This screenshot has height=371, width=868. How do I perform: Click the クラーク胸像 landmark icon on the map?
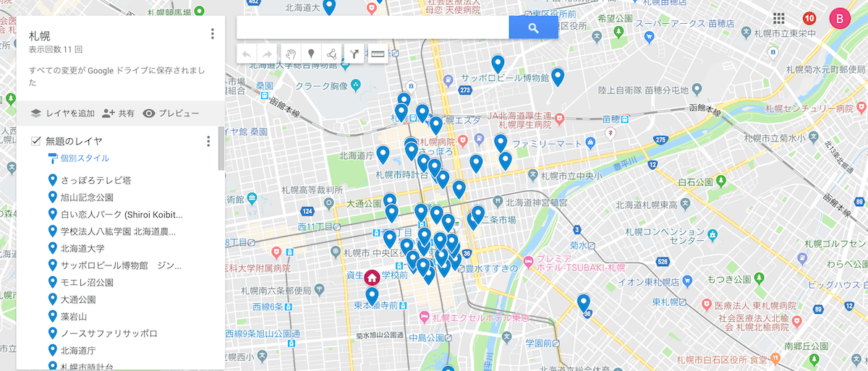[356, 86]
